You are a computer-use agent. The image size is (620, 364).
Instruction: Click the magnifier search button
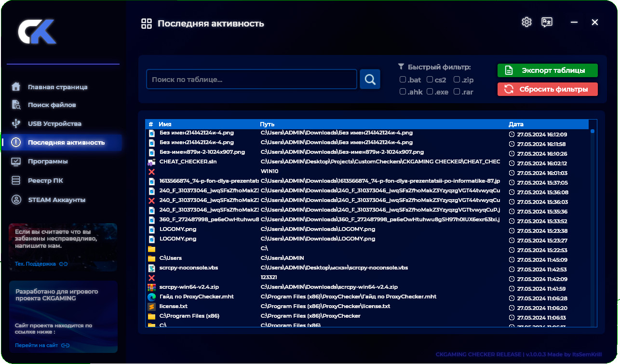click(x=370, y=80)
